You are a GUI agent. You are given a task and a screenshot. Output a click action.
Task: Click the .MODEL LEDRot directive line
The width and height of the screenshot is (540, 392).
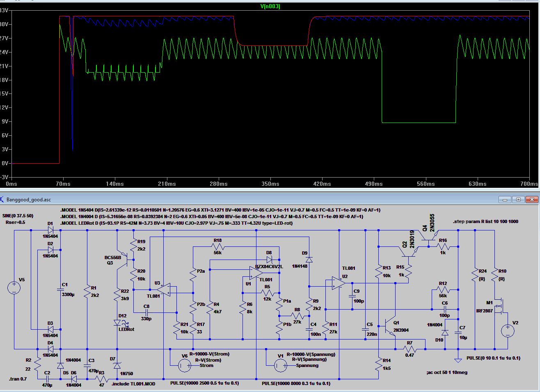[176, 223]
